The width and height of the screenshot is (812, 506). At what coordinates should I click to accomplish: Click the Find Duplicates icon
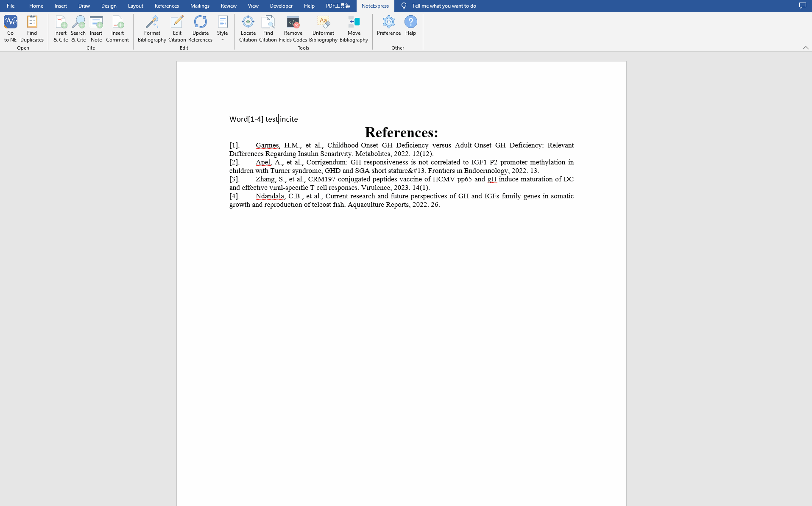click(32, 28)
